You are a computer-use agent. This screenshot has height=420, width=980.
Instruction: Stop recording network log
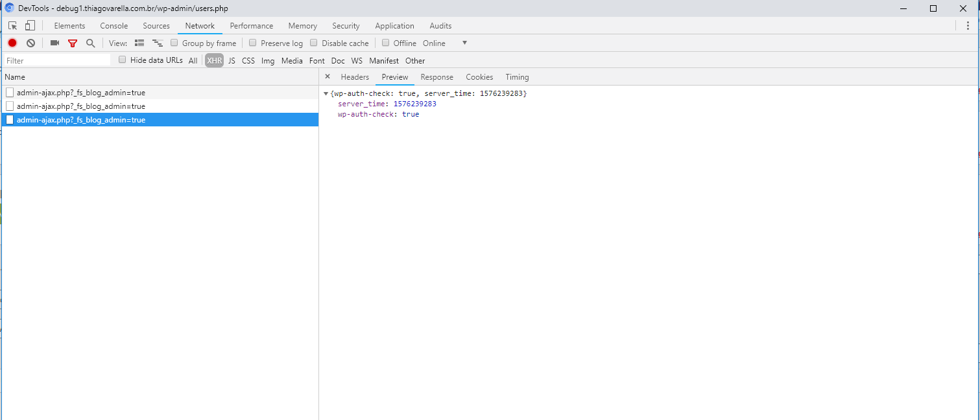coord(12,43)
